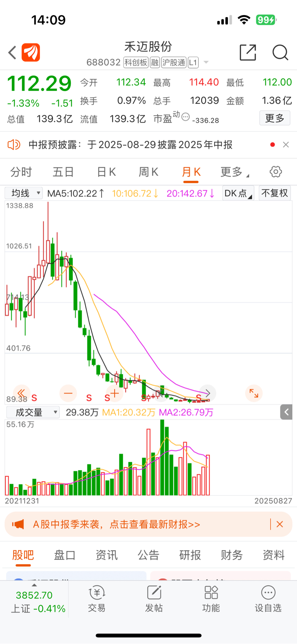Screen dimensions: 297x644
Task: Tap the 中报预披露 announcement text
Action: click(130, 145)
